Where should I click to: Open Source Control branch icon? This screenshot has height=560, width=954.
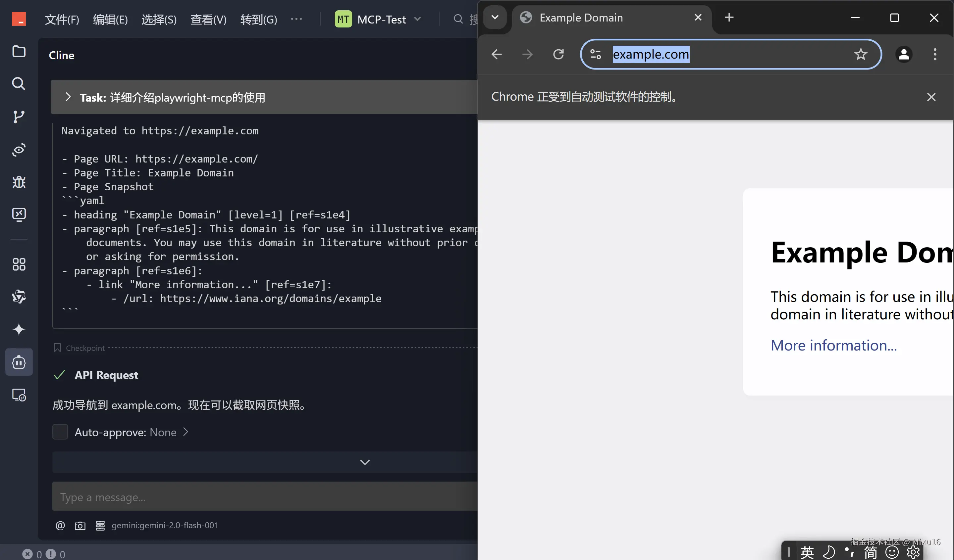[19, 117]
